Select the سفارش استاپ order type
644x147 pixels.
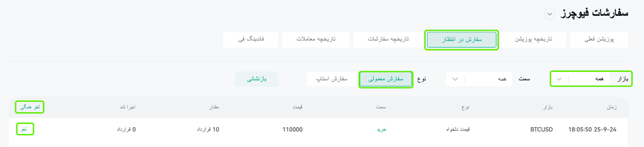click(332, 79)
